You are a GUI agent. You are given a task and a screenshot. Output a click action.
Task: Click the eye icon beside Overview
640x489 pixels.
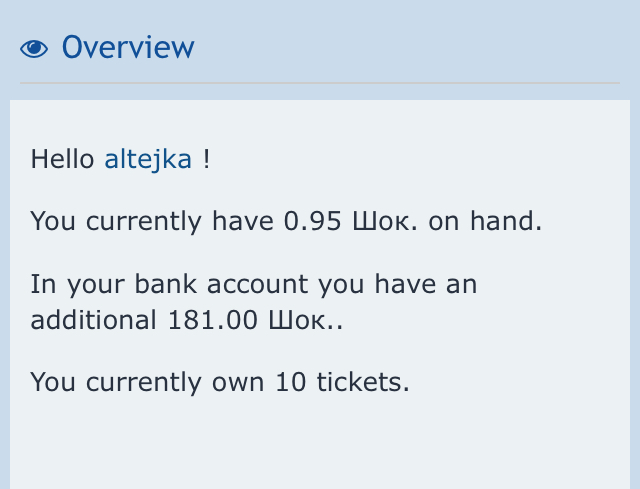[x=34, y=48]
